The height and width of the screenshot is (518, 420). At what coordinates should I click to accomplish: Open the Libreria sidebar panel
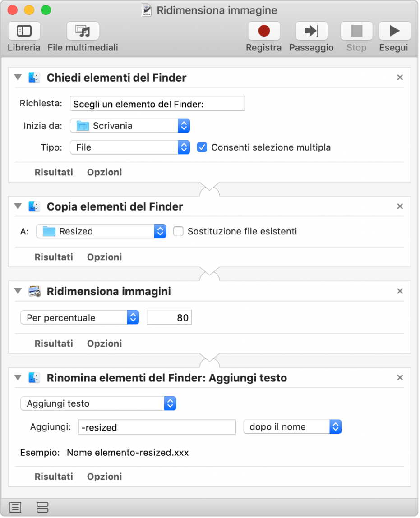coord(24,31)
